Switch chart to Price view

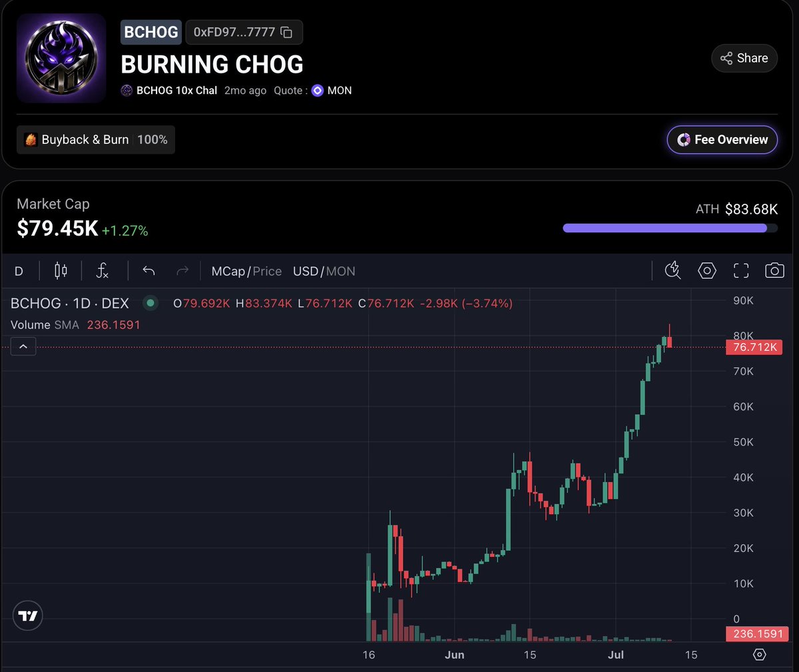point(267,271)
